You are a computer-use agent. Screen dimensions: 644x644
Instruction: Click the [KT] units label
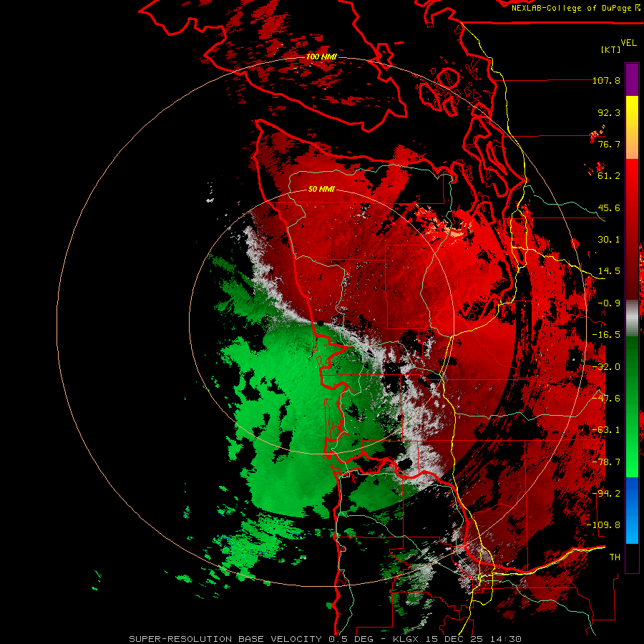611,49
